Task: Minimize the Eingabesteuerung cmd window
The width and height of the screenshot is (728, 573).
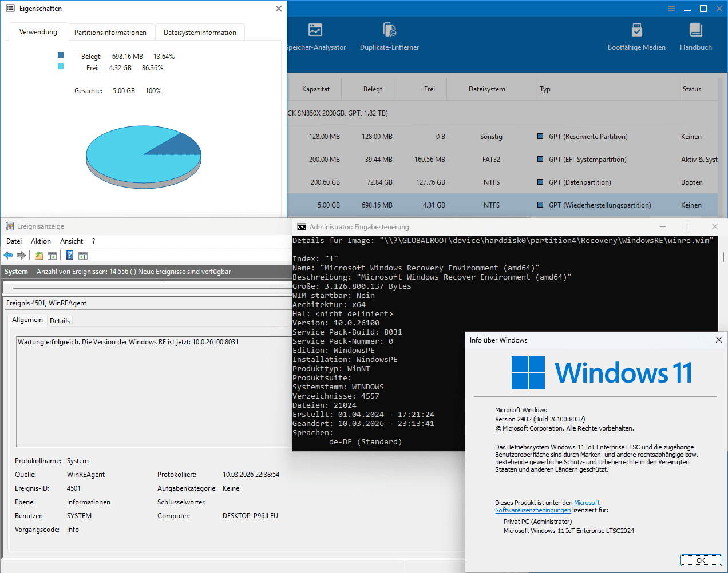Action: [663, 227]
